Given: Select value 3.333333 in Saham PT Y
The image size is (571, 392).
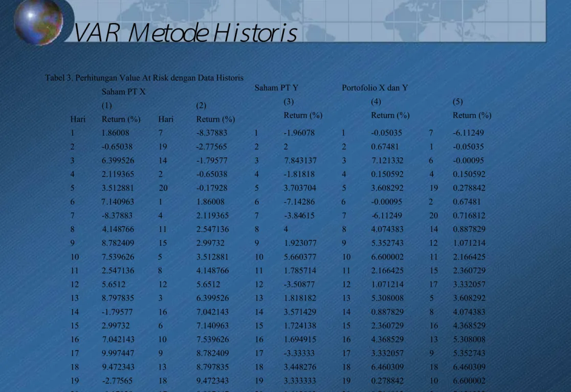Looking at the screenshot, I should (x=300, y=381).
